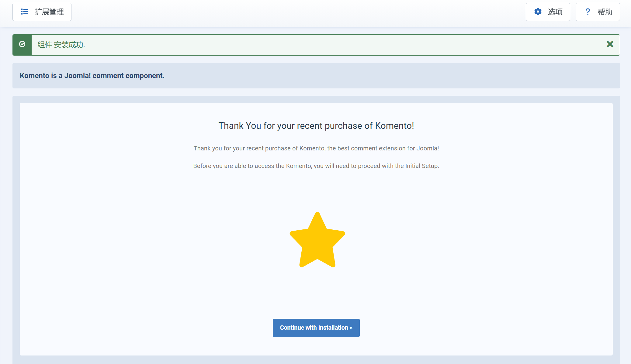Click the gear icon for 选项
The image size is (631, 364).
coord(538,12)
